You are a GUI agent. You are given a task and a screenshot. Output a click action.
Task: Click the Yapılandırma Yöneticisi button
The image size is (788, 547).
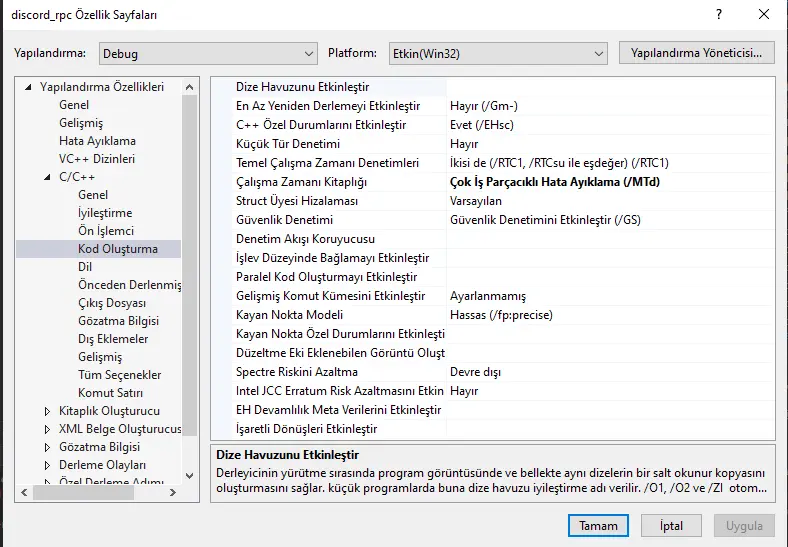[x=696, y=53]
